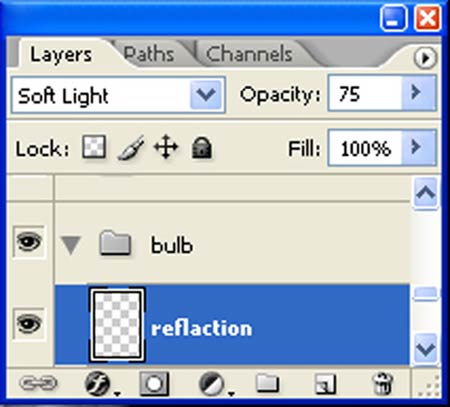The height and width of the screenshot is (407, 450).
Task: Lock all with the padlock icon
Action: (202, 148)
